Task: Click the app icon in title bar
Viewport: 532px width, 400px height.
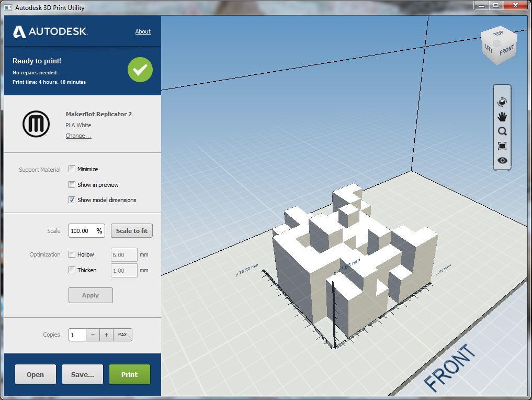Action: pyautogui.click(x=7, y=7)
